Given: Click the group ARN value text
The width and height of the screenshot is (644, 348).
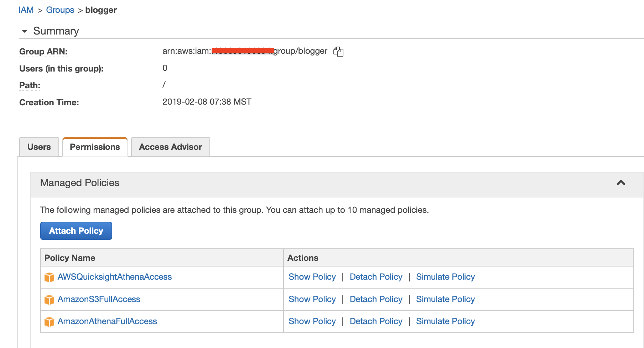Looking at the screenshot, I should click(x=245, y=51).
